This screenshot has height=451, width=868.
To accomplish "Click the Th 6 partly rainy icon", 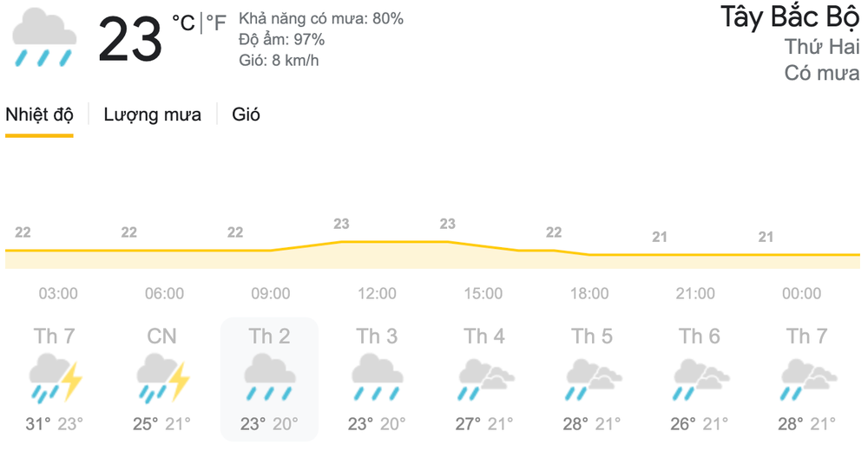I will click(x=700, y=380).
